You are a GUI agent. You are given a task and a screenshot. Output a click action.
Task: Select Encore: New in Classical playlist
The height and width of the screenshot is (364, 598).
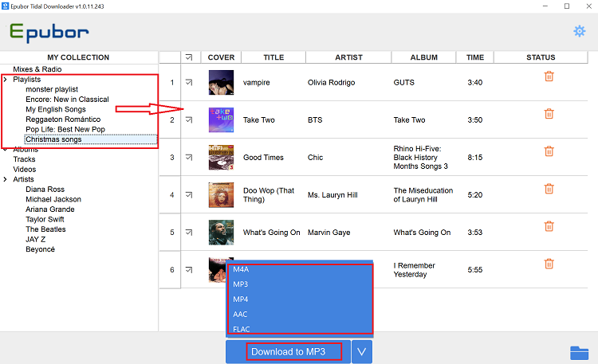pyautogui.click(x=67, y=100)
